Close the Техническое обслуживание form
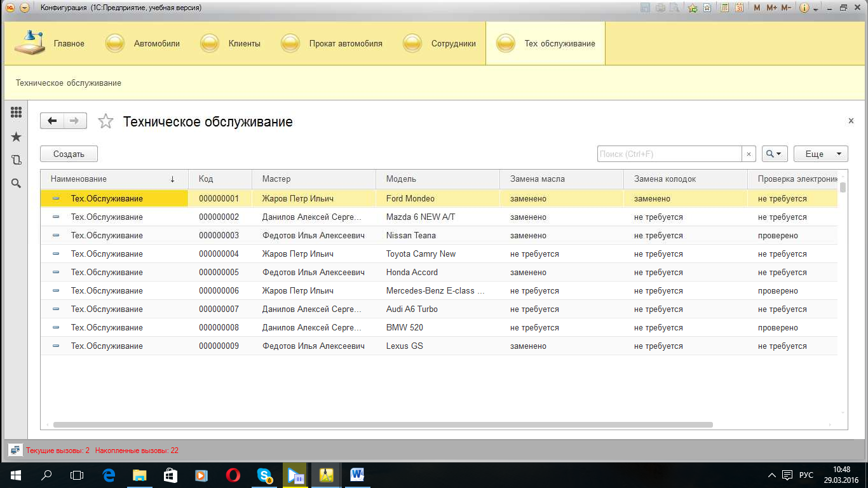The height and width of the screenshot is (488, 868). tap(851, 121)
